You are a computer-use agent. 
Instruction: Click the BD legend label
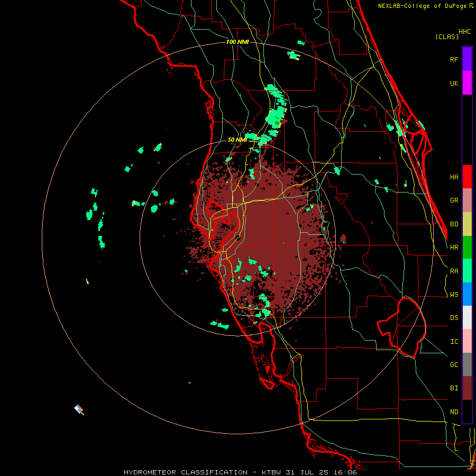point(454,224)
